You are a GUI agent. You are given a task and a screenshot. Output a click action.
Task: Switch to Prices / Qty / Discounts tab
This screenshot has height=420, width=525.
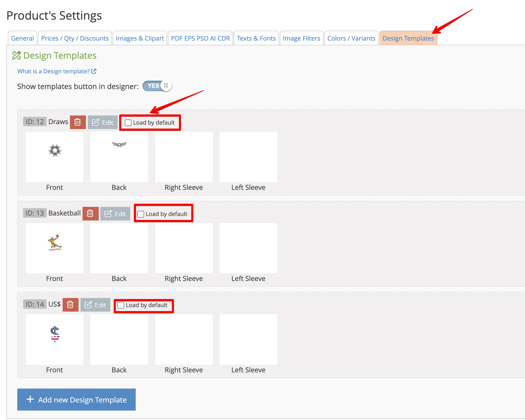click(75, 38)
